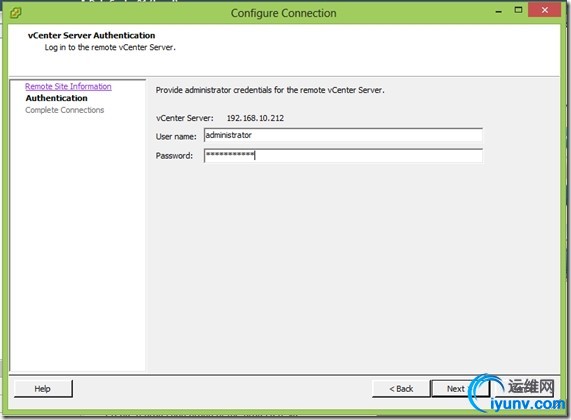Click the vCenter Server Authentication heading
The image size is (571, 420).
pos(91,35)
